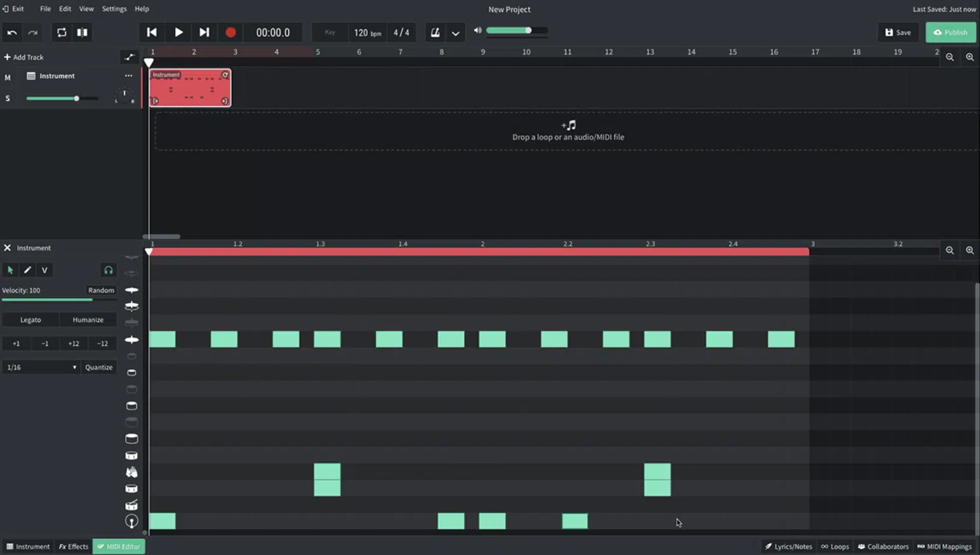Adjust the master volume slider

517,30
